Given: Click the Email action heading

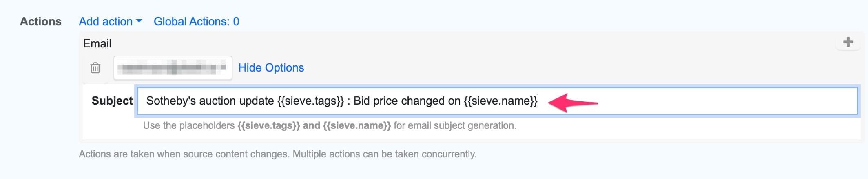Looking at the screenshot, I should [97, 43].
